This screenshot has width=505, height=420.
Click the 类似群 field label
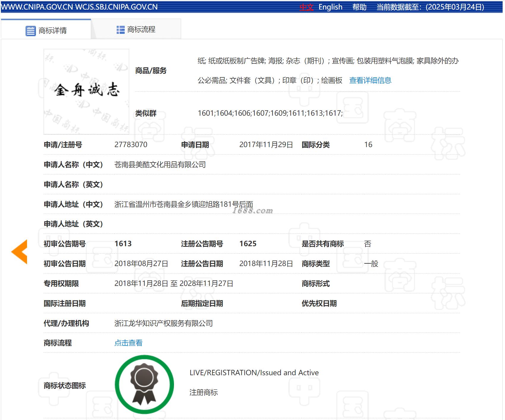[x=146, y=113]
